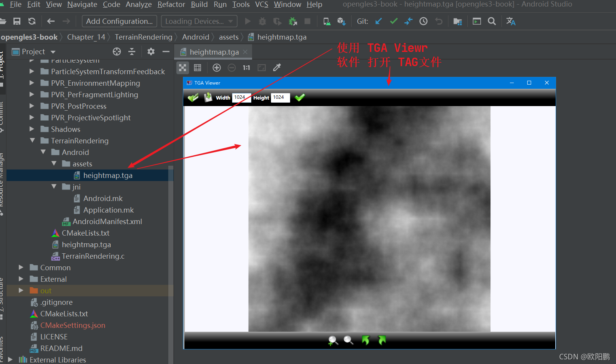Click the Save All icon in toolbar
Screen dimensions: 616x364
coord(17,22)
